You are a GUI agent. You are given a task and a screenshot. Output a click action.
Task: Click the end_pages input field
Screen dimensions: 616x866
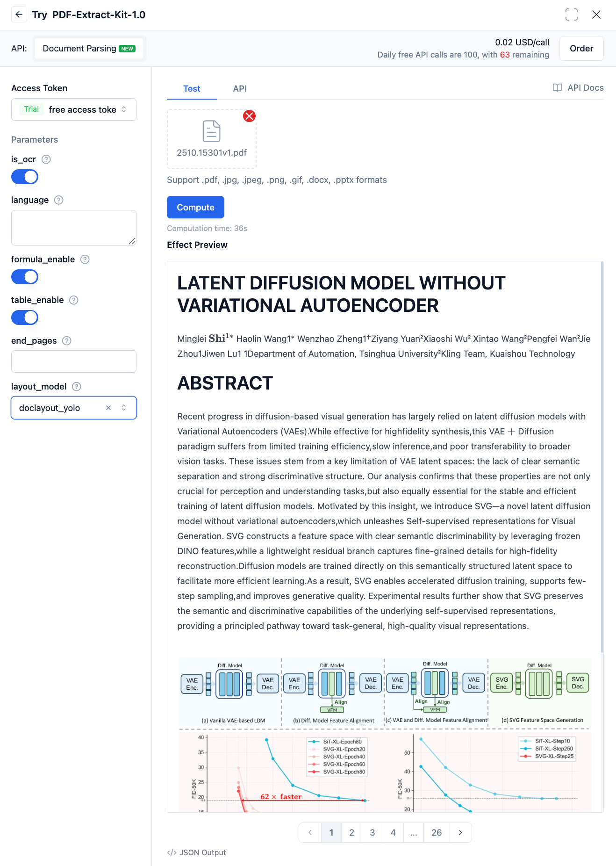click(x=74, y=361)
